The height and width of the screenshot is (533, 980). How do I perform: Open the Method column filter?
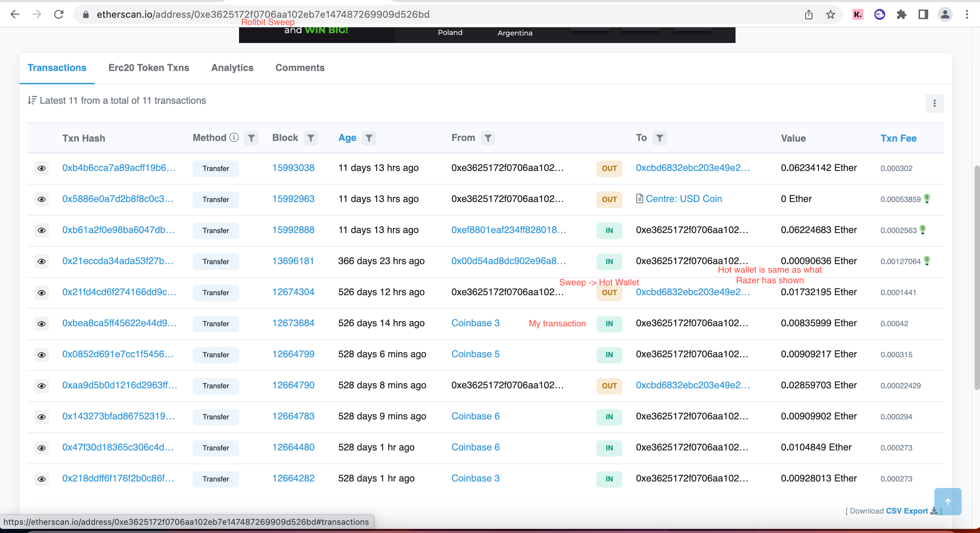click(251, 138)
